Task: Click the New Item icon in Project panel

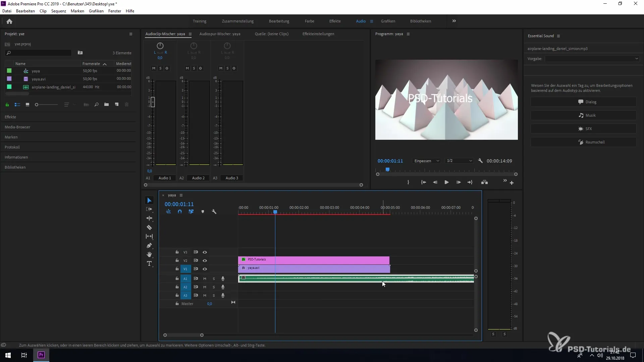Action: (x=117, y=105)
